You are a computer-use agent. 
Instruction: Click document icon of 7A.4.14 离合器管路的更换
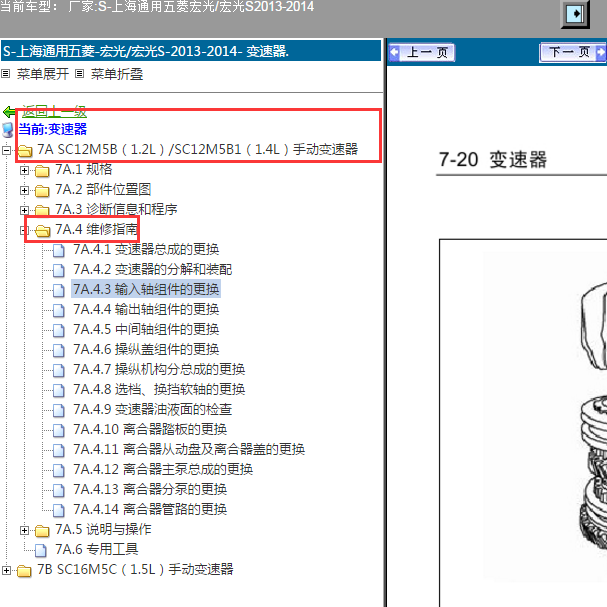[x=58, y=510]
